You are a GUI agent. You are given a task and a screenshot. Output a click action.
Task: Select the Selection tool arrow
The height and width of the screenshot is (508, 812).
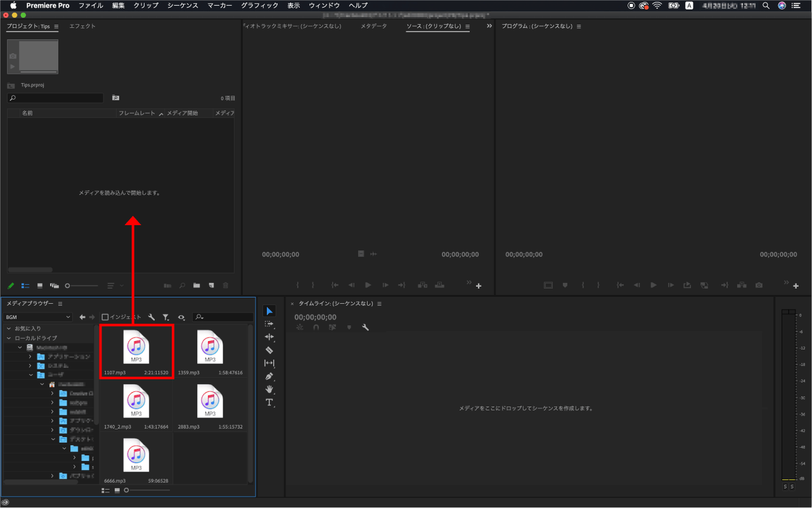(x=269, y=311)
